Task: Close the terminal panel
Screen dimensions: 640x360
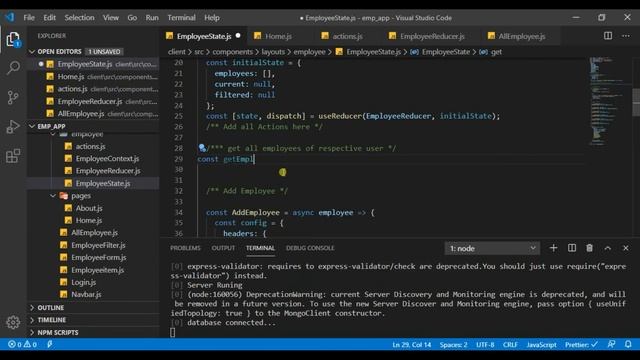Action: pyautogui.click(x=626, y=248)
